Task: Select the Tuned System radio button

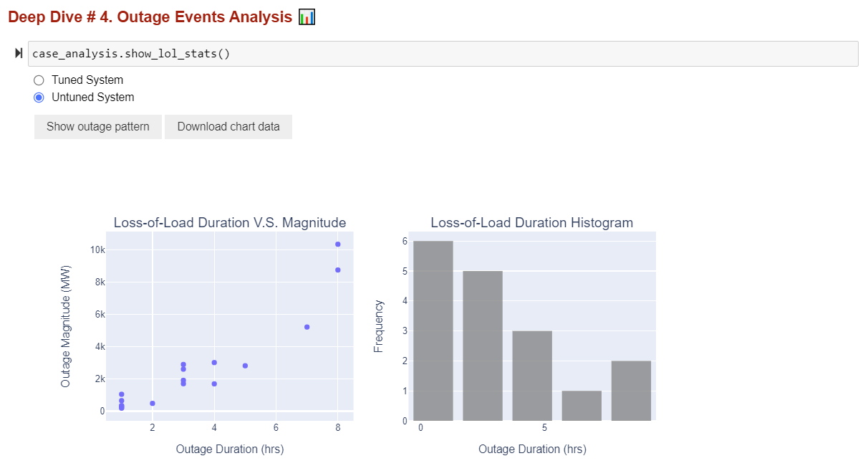Action: click(x=39, y=80)
